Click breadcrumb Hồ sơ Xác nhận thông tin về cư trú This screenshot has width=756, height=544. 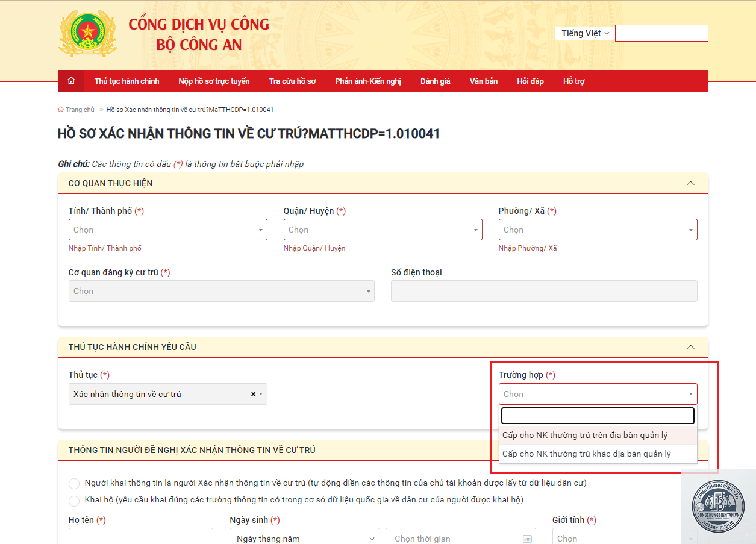pos(190,110)
